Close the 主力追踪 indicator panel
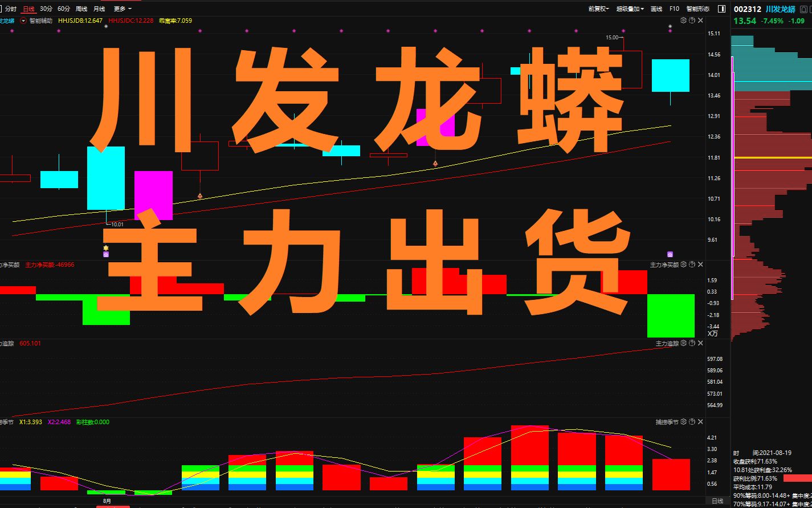812x508 pixels. [700, 343]
